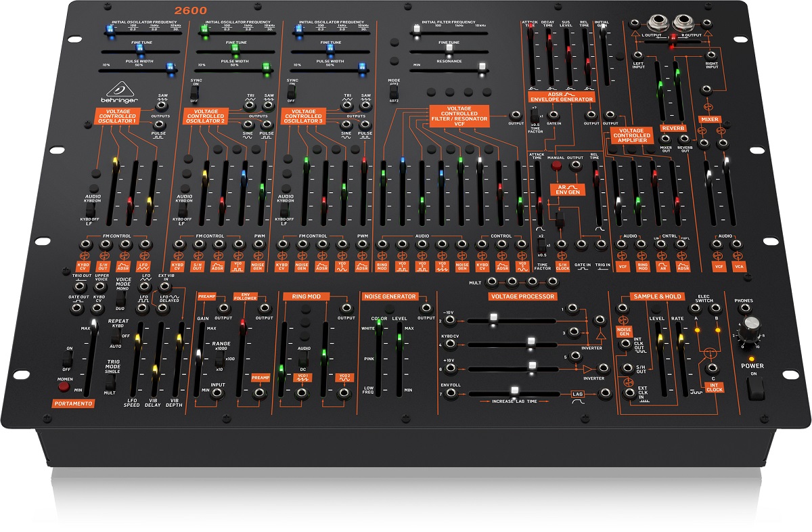Click the KYBD CV input below VCO 3
This screenshot has height=532, width=812.
pos(282,244)
